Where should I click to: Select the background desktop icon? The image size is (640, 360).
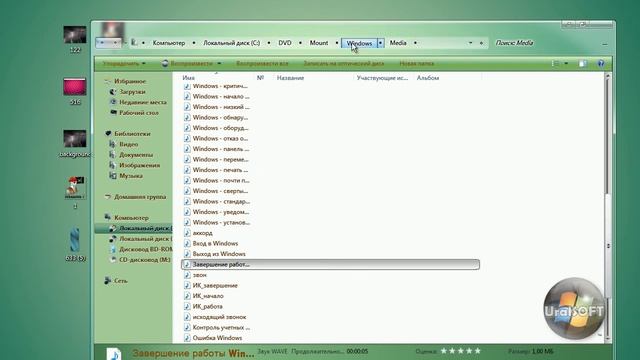click(x=75, y=144)
